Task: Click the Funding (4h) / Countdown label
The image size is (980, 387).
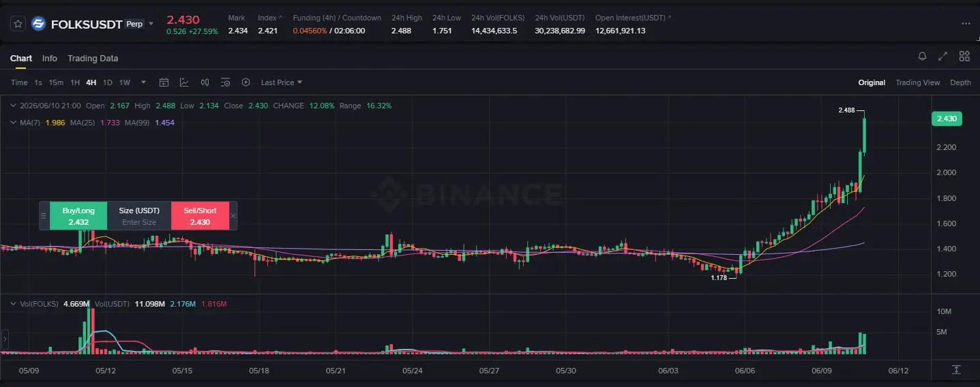Action: 337,18
